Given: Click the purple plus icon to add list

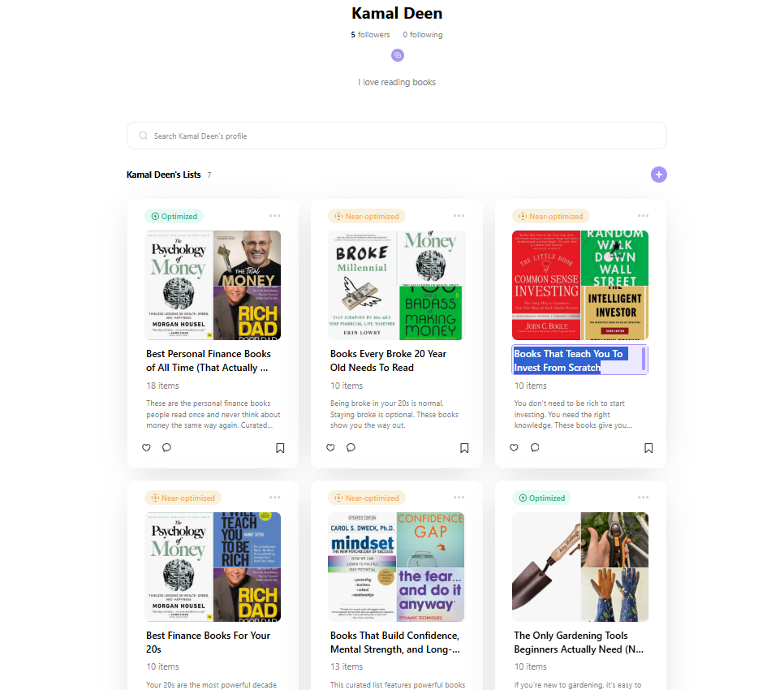Looking at the screenshot, I should [658, 175].
